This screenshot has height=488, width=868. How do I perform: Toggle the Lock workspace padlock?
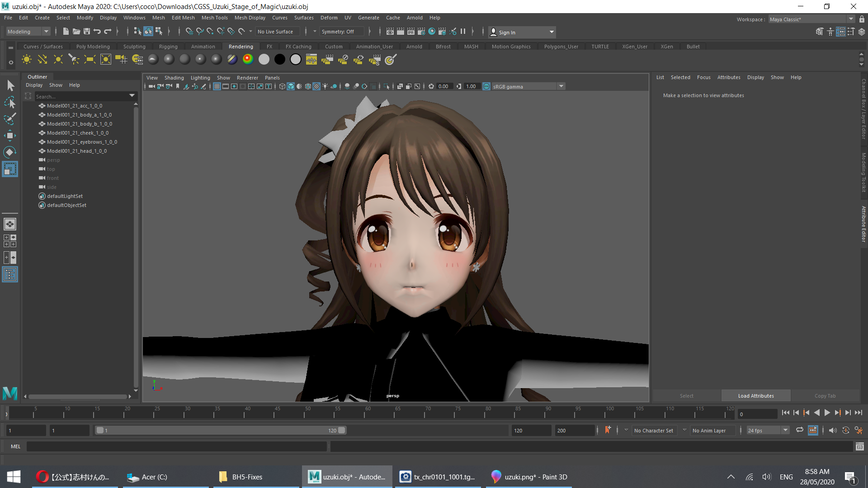pos(862,19)
